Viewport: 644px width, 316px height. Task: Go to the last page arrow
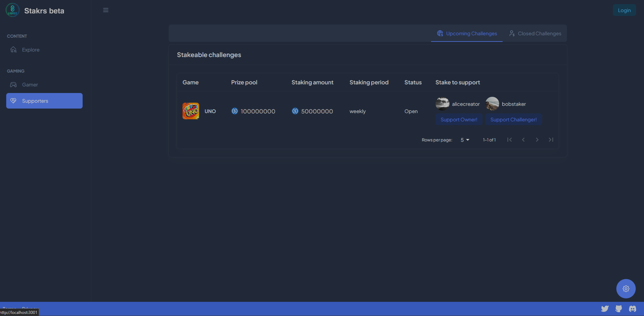(551, 140)
